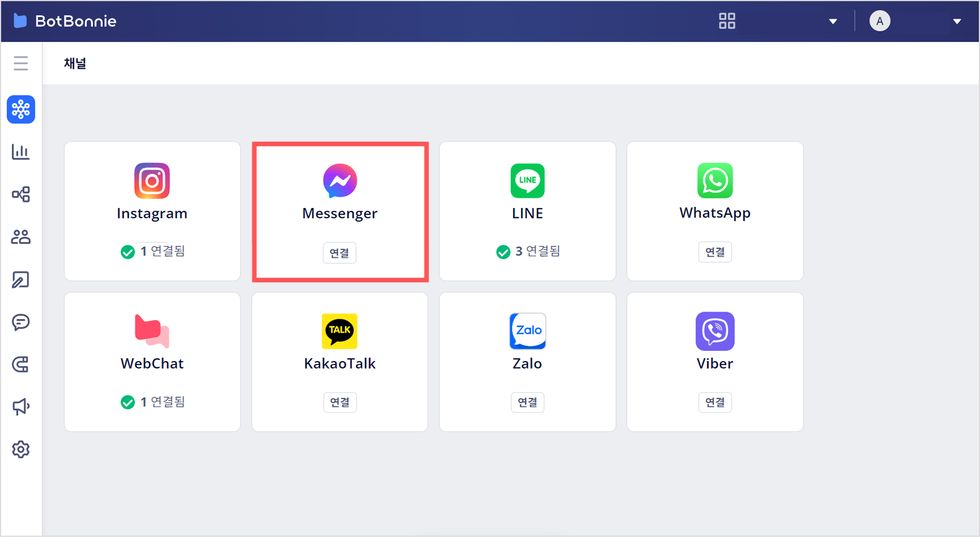The height and width of the screenshot is (537, 980).
Task: Click the BotBonnie logo
Action: tap(65, 21)
